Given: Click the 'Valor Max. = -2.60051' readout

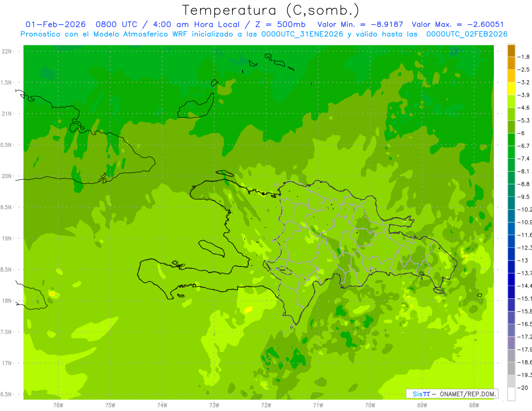Looking at the screenshot, I should click(x=458, y=24).
